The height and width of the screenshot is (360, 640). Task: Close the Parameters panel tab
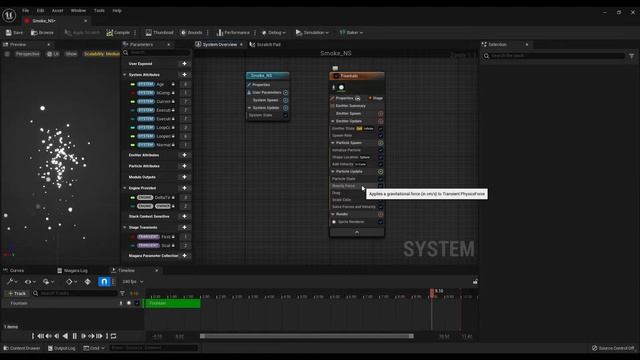pos(169,44)
